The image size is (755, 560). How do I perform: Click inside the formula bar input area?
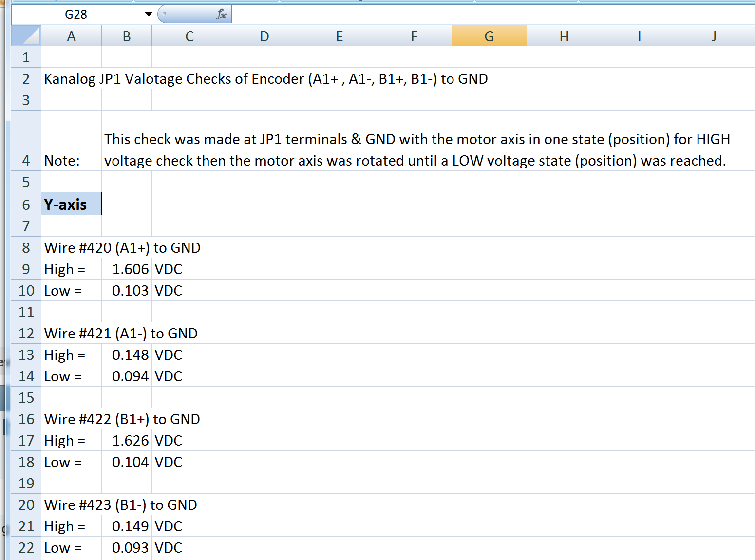point(487,14)
